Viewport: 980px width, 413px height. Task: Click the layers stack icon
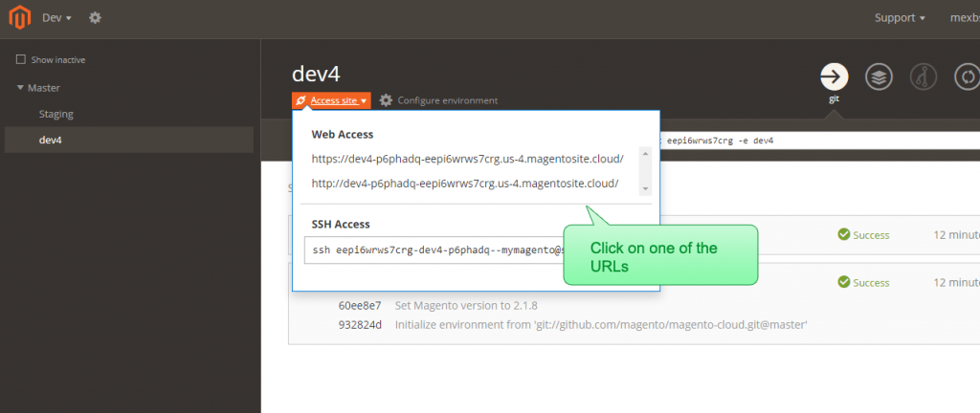click(879, 76)
